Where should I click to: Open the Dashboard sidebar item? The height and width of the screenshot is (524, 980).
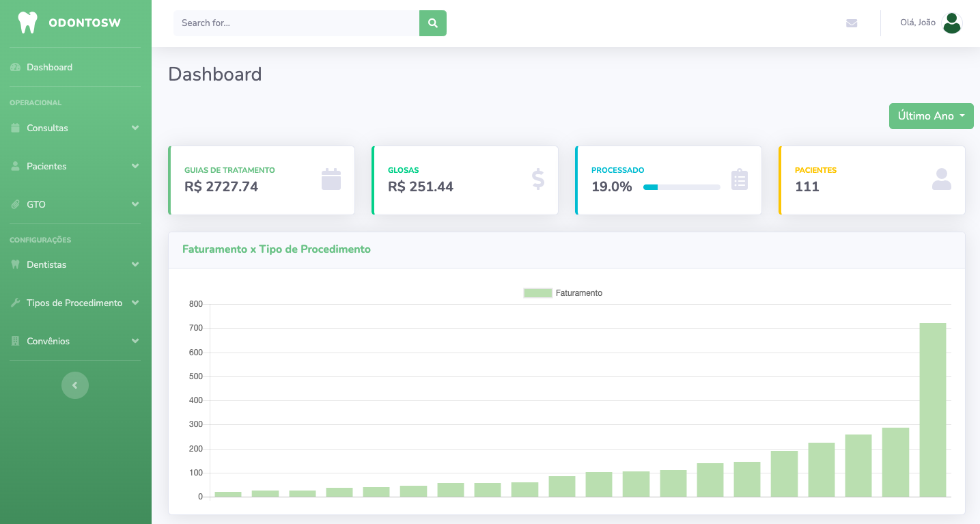pos(49,67)
